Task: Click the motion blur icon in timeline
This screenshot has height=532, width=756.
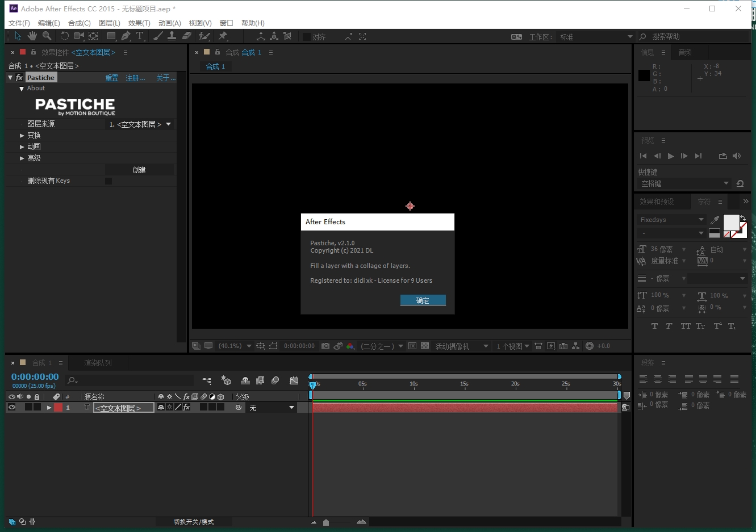Action: click(275, 380)
